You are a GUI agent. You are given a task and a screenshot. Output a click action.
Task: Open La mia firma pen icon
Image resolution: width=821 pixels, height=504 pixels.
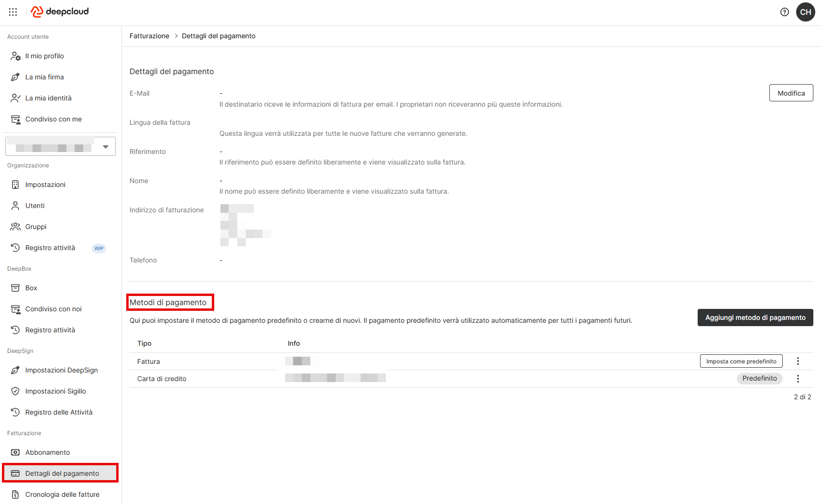coord(15,77)
